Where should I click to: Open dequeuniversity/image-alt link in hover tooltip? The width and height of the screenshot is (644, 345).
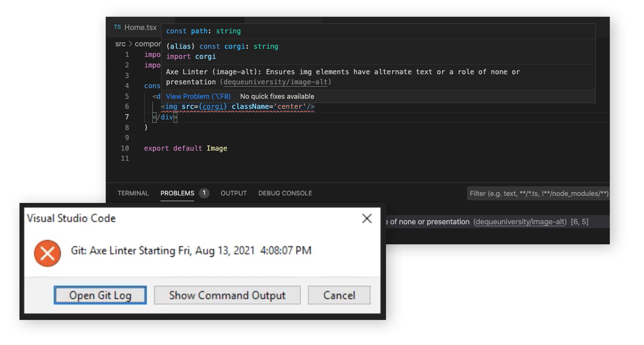[x=275, y=82]
